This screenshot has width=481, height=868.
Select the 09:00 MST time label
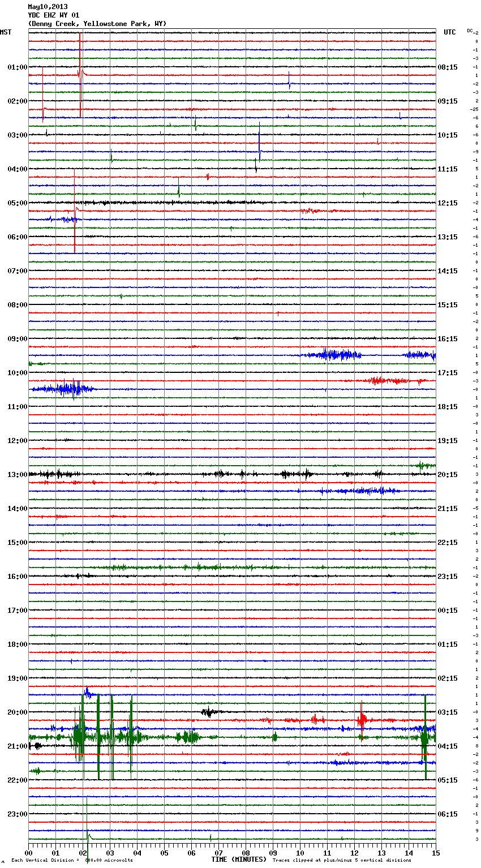pyautogui.click(x=18, y=339)
